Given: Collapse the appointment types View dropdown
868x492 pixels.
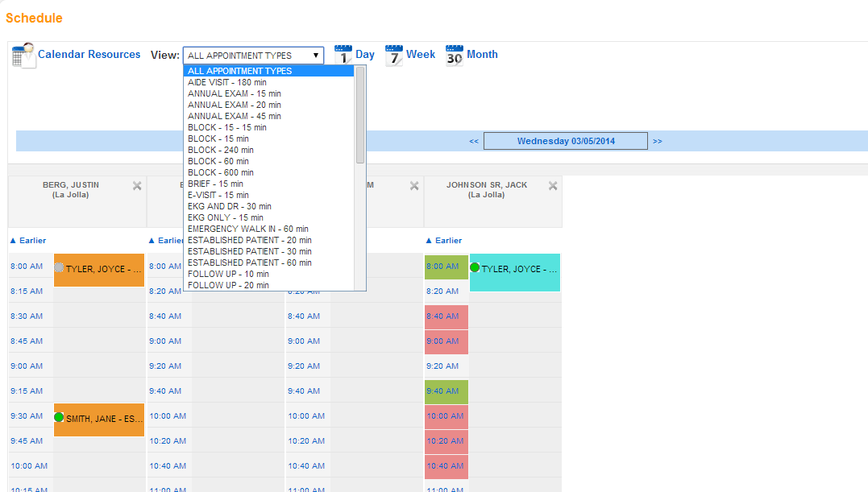Looking at the screenshot, I should (x=317, y=56).
